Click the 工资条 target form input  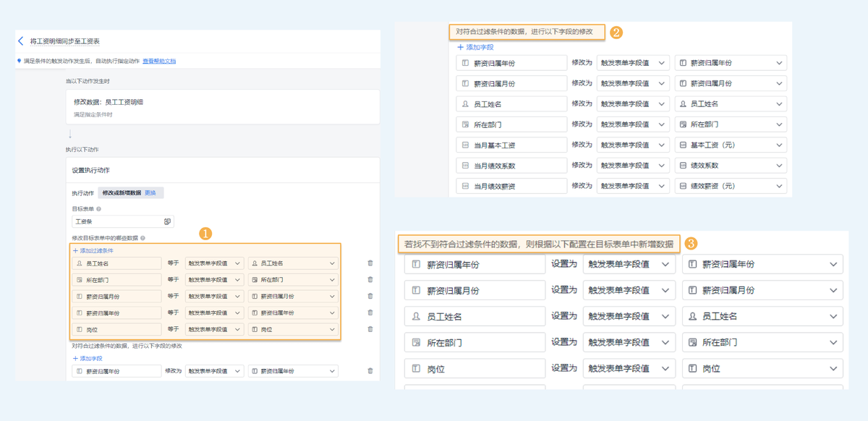tap(117, 221)
